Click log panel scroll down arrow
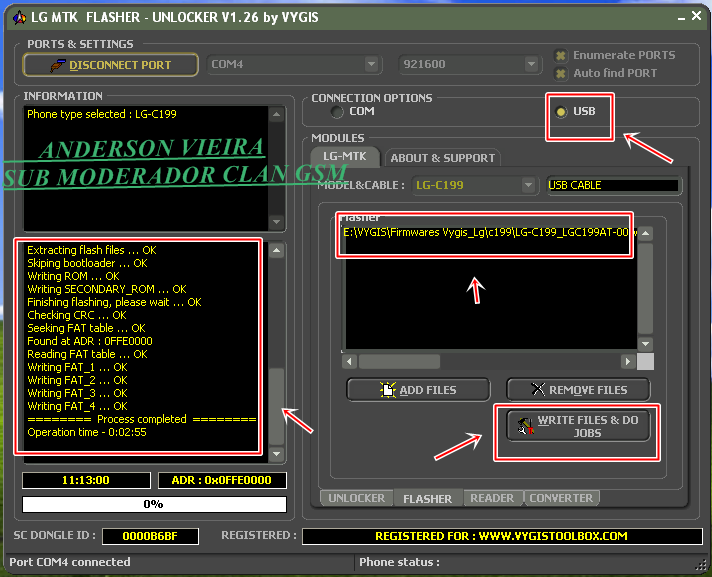 [277, 454]
